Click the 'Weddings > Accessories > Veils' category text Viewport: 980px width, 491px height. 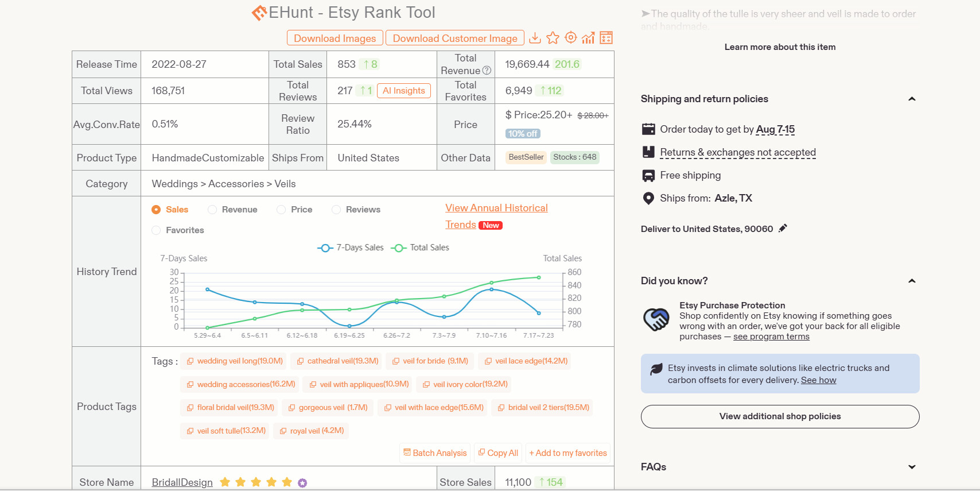point(224,184)
